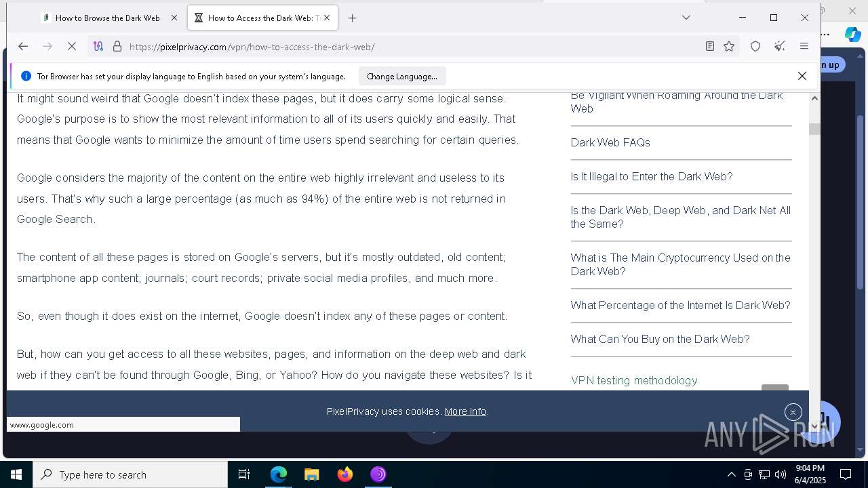Open File Explorer from the taskbar

tap(311, 474)
